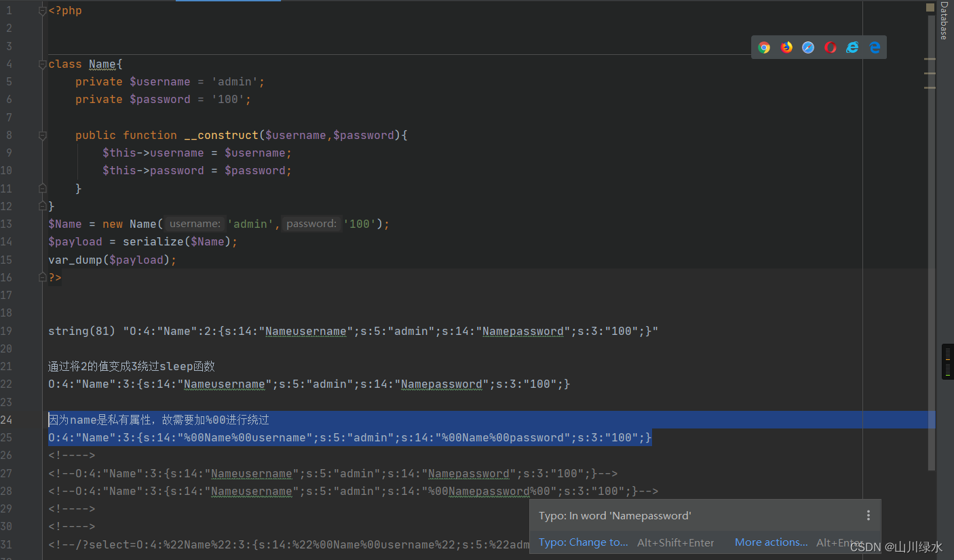Open file in Firefox browser
The width and height of the screenshot is (954, 560).
786,47
